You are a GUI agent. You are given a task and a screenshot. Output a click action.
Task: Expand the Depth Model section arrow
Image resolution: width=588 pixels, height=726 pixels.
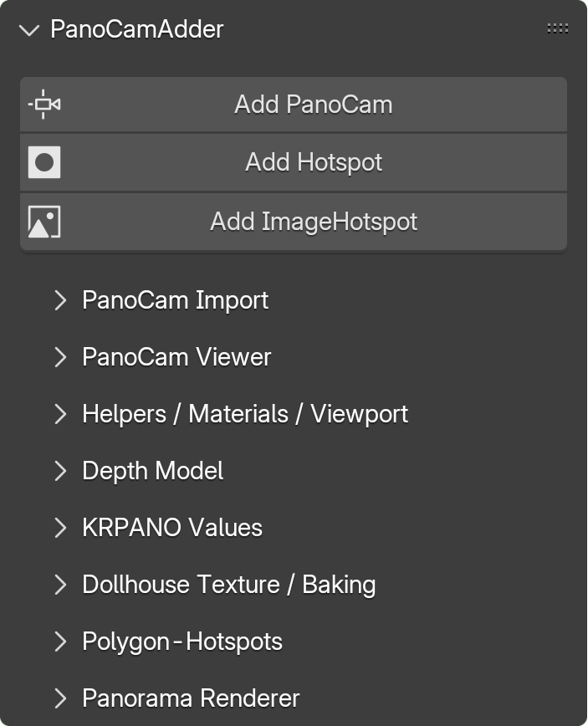tap(59, 471)
